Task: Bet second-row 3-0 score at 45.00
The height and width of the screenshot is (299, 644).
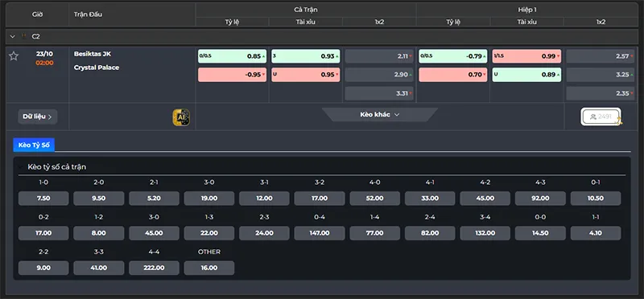Action: coord(154,233)
